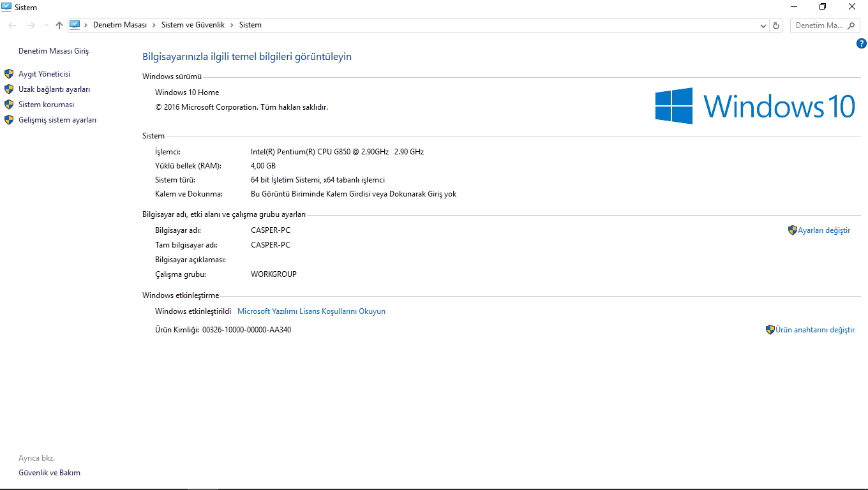Open Aygıt Yöneticisi link
The image size is (868, 490).
click(44, 74)
